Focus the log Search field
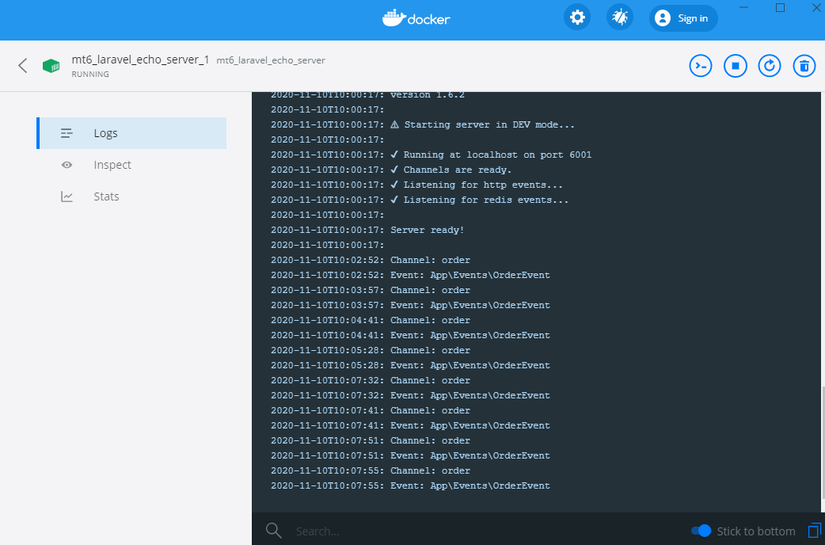This screenshot has height=545, width=825. click(474, 531)
